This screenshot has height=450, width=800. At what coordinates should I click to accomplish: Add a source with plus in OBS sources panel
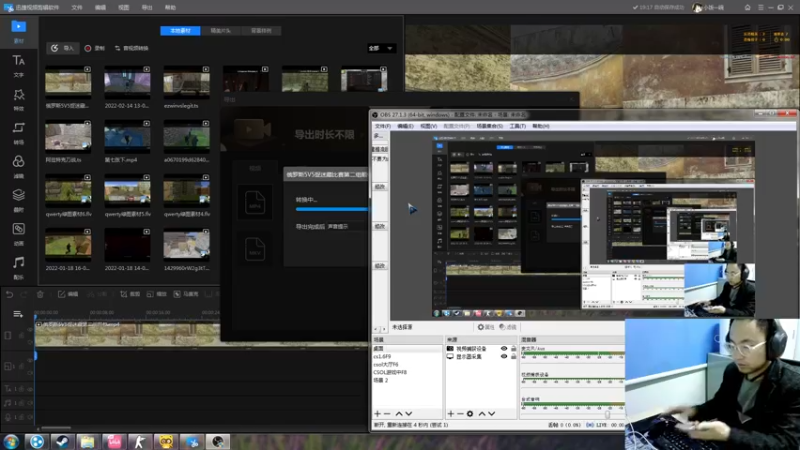tap(451, 414)
